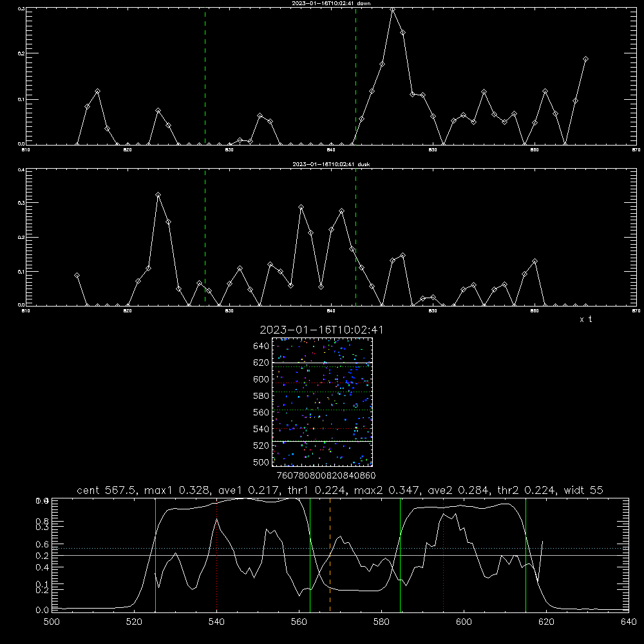Click the '760780800820840860' x-axis labels under image
The image size is (644, 644).
(x=326, y=475)
